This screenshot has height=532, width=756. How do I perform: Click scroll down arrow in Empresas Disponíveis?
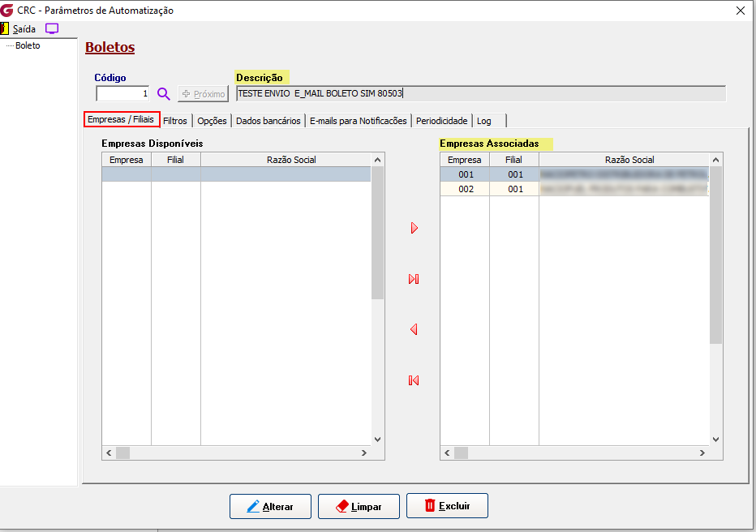pos(377,439)
